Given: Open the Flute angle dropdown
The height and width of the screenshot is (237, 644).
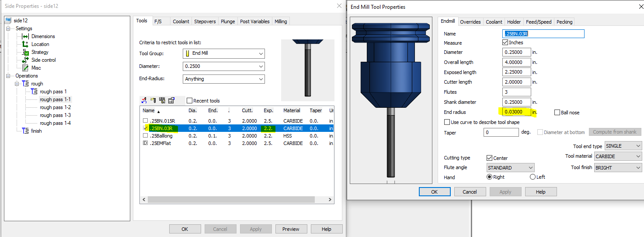Looking at the screenshot, I should coord(511,168).
